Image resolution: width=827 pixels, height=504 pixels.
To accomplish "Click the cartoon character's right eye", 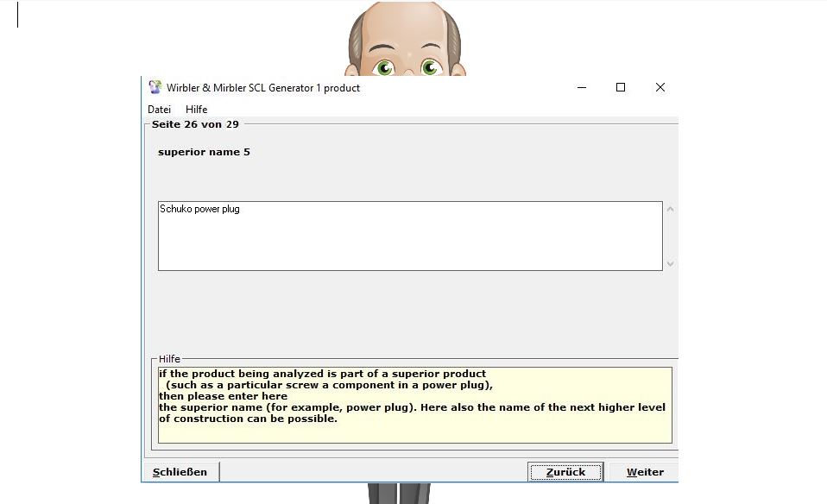I will pyautogui.click(x=430, y=66).
